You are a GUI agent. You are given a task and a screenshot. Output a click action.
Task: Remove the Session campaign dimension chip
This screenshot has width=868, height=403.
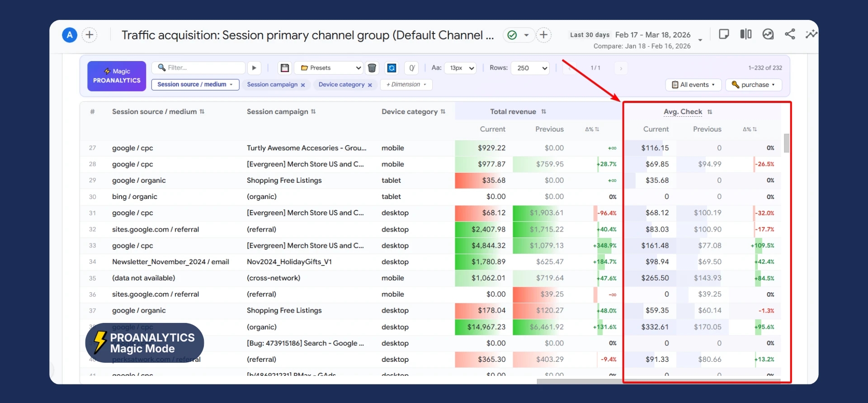click(x=303, y=85)
